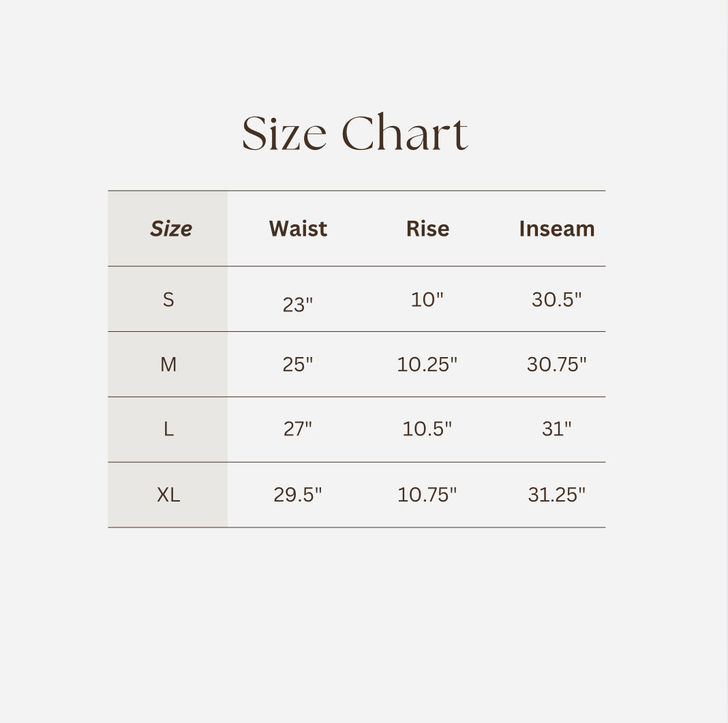Select the 10.5" rise cell

[x=427, y=429]
